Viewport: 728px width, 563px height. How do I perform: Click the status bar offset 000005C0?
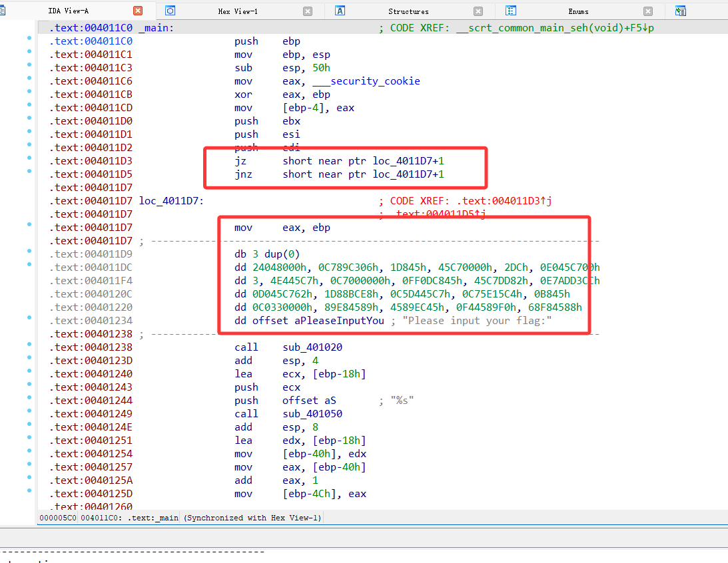58,518
